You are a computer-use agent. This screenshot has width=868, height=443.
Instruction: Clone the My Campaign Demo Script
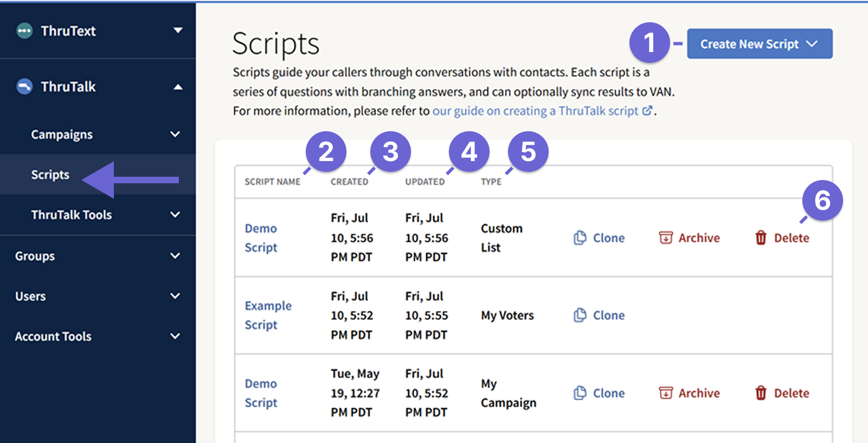(599, 393)
